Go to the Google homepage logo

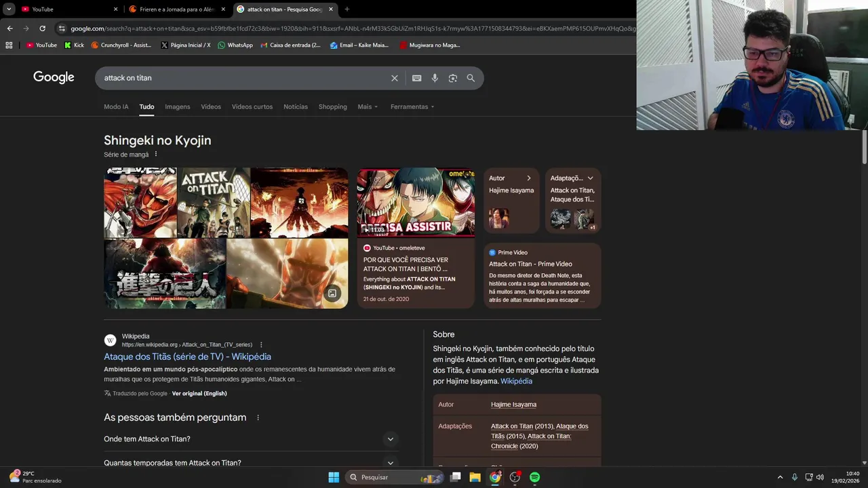[54, 77]
